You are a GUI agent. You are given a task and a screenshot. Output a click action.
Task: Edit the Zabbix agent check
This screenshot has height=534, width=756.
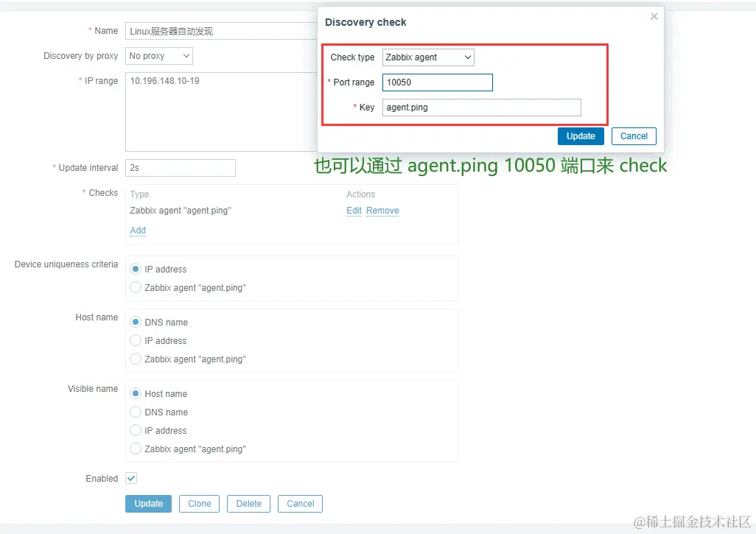pos(354,211)
